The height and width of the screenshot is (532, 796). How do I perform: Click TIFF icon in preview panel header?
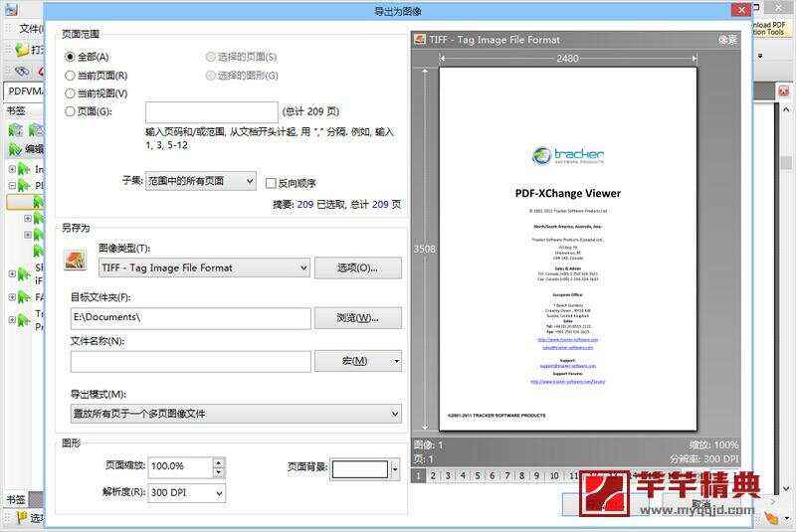pos(419,39)
